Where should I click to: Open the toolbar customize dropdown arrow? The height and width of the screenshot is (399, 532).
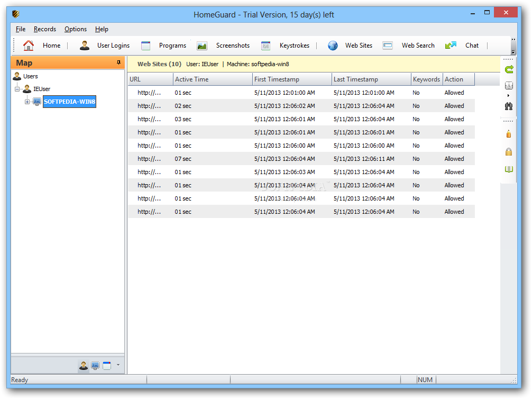coord(513,52)
